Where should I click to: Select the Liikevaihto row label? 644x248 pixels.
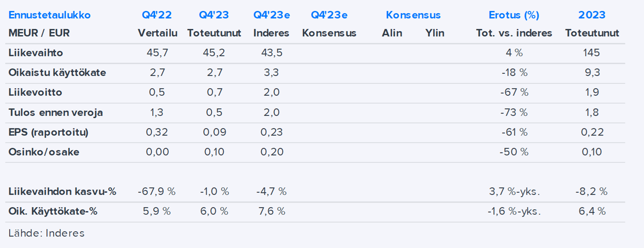tap(36, 53)
